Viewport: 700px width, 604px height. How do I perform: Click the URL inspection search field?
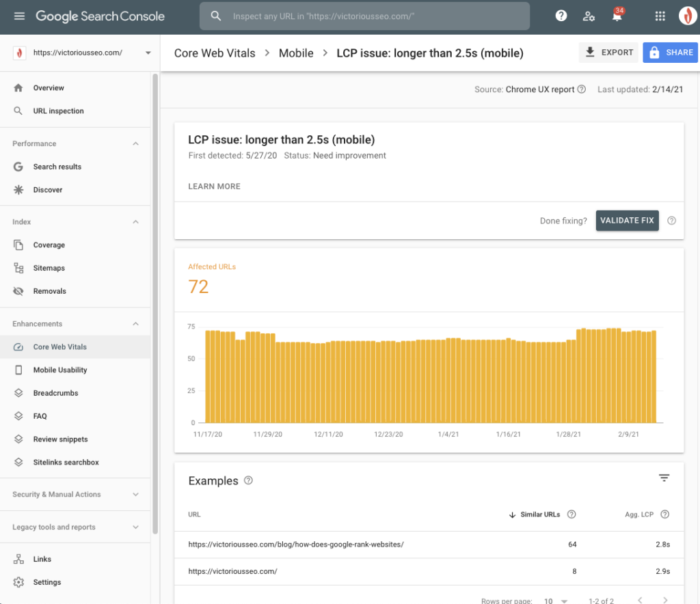click(373, 16)
